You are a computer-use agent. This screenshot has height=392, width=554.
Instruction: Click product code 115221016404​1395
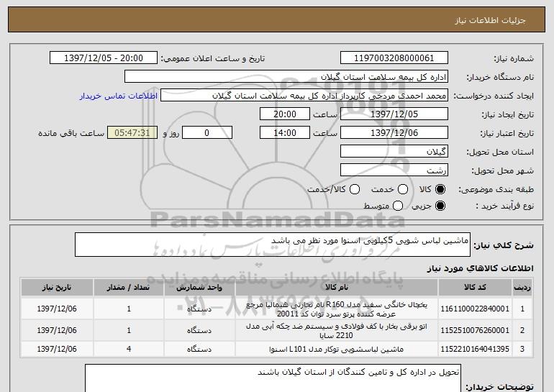pos(475,350)
